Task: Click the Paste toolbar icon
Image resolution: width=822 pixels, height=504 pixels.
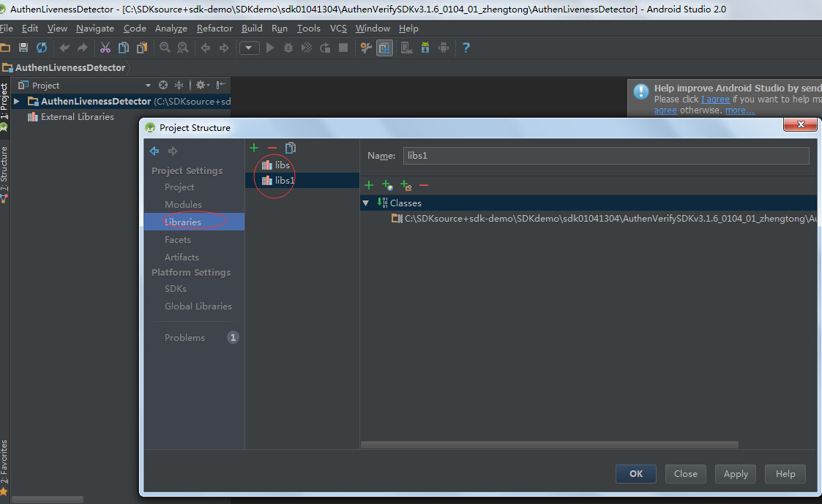Action: click(142, 48)
